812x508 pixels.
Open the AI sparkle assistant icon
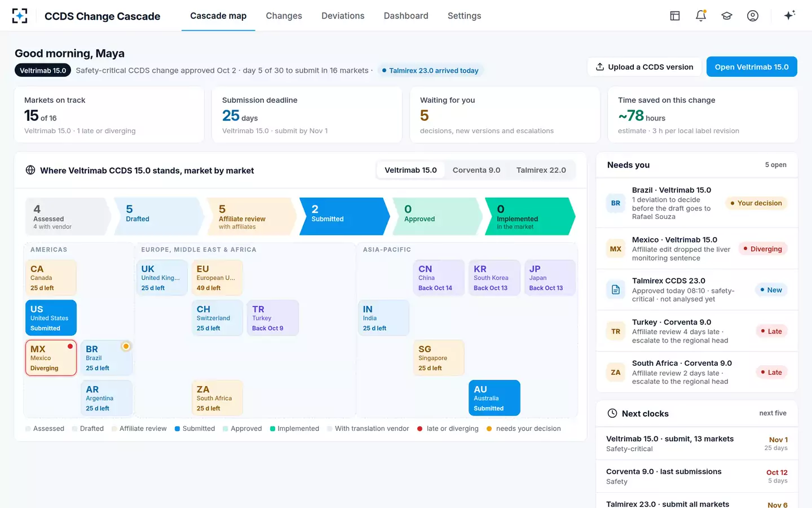pyautogui.click(x=789, y=15)
